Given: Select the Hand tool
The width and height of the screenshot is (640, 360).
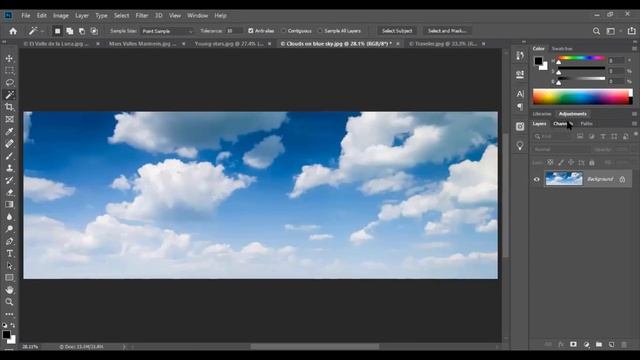Looking at the screenshot, I should 9,290.
